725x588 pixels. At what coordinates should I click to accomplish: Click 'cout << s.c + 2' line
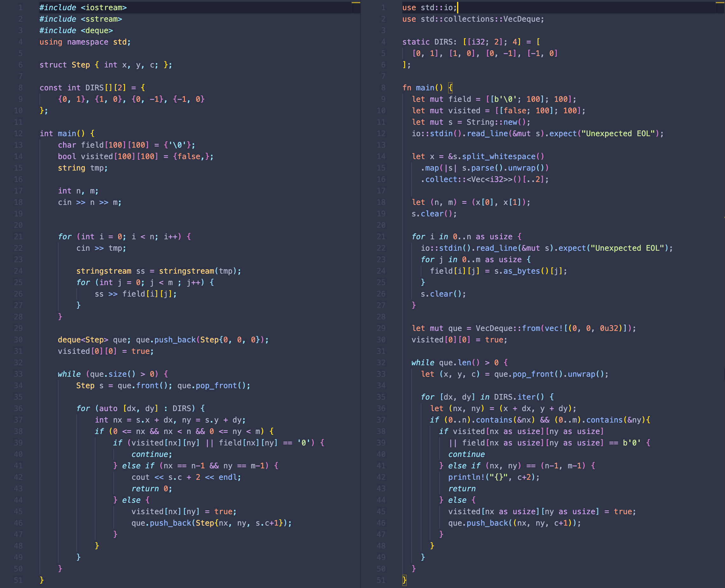pos(186,477)
